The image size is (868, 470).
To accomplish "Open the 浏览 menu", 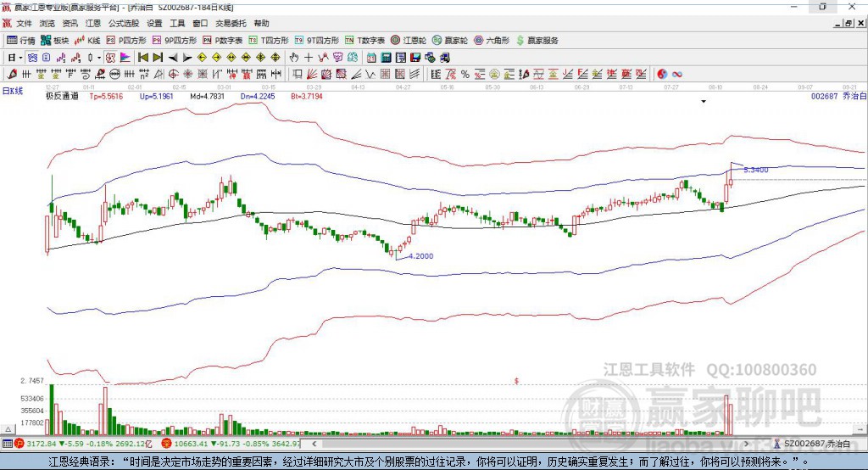I will (47, 23).
